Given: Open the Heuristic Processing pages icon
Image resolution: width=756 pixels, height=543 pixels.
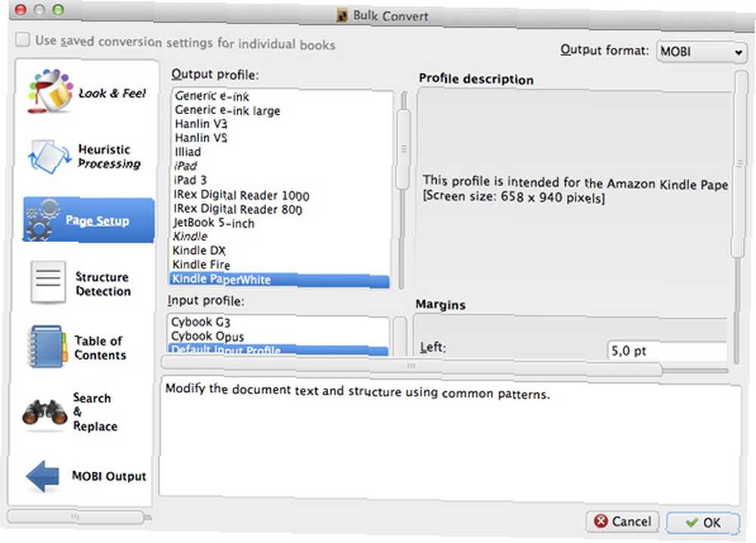Looking at the screenshot, I should 49,157.
